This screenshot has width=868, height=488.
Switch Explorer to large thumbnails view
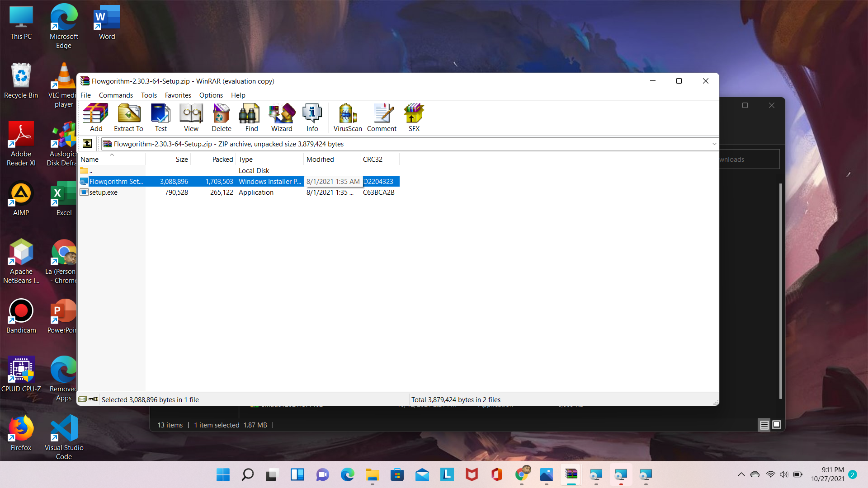click(x=777, y=425)
